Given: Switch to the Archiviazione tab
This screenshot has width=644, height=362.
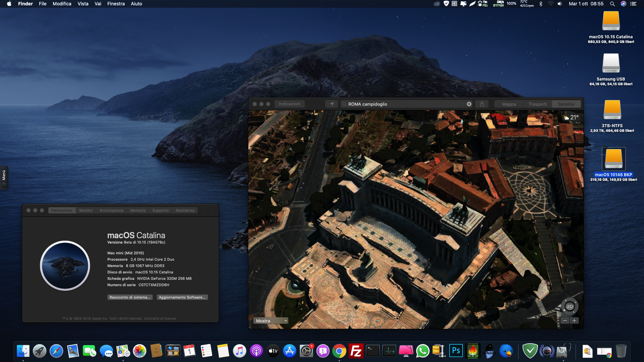Looking at the screenshot, I should point(111,210).
